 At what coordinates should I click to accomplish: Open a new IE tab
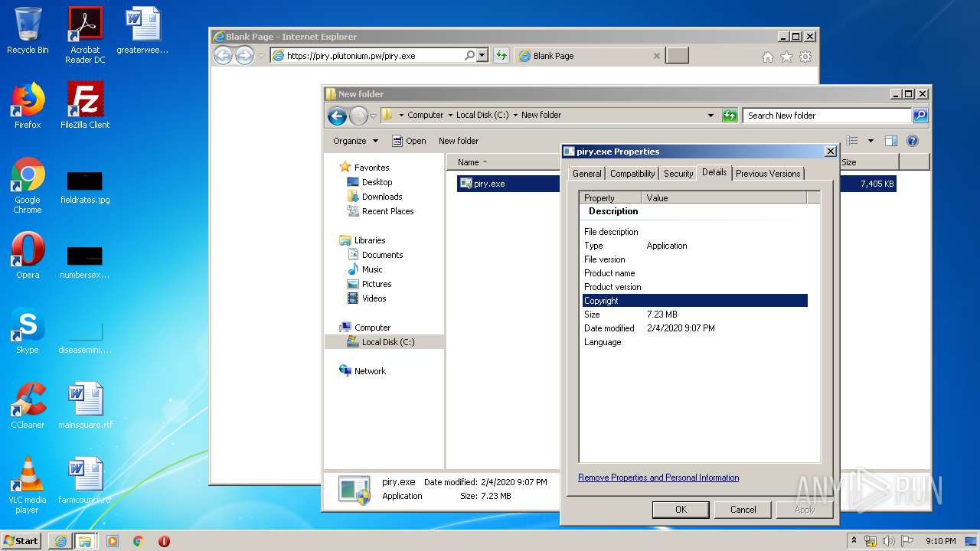pos(677,55)
